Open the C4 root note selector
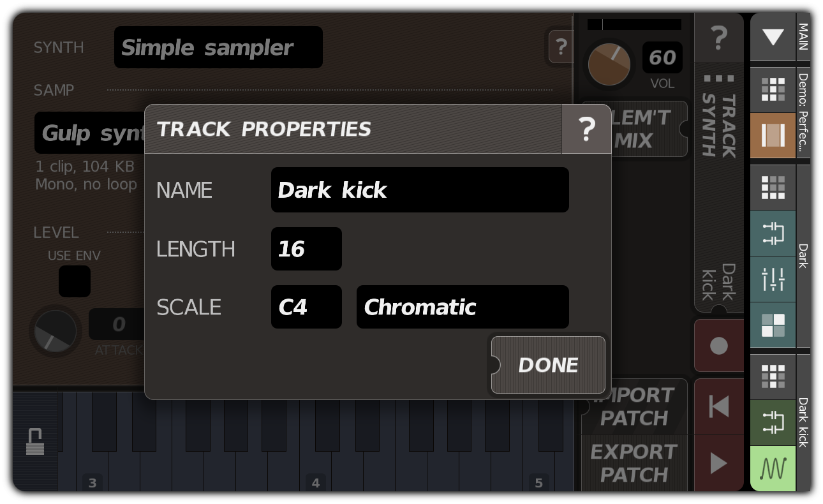823x504 pixels. (306, 307)
